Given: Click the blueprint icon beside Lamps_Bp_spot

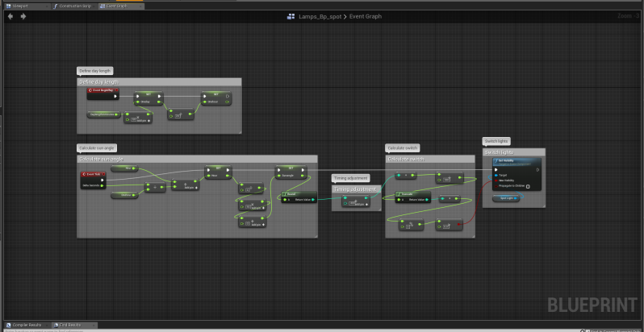Looking at the screenshot, I should click(291, 16).
